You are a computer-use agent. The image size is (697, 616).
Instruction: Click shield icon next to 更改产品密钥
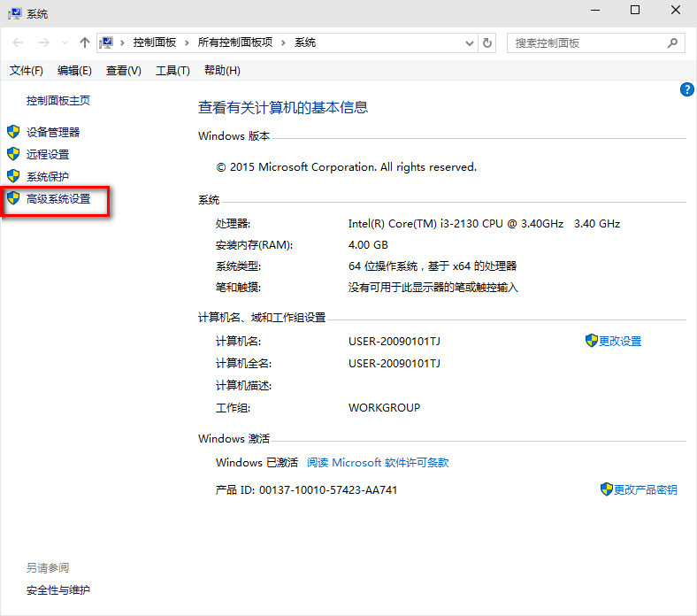606,489
